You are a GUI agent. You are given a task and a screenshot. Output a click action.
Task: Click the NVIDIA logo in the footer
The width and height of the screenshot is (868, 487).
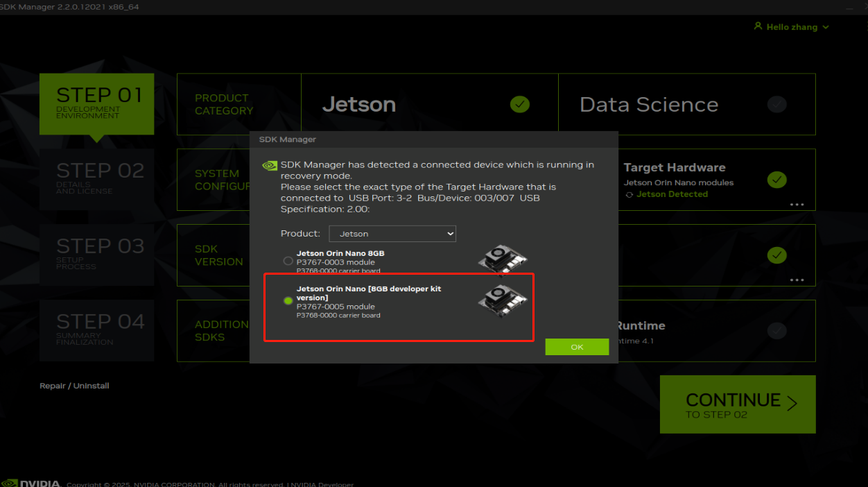click(x=32, y=483)
